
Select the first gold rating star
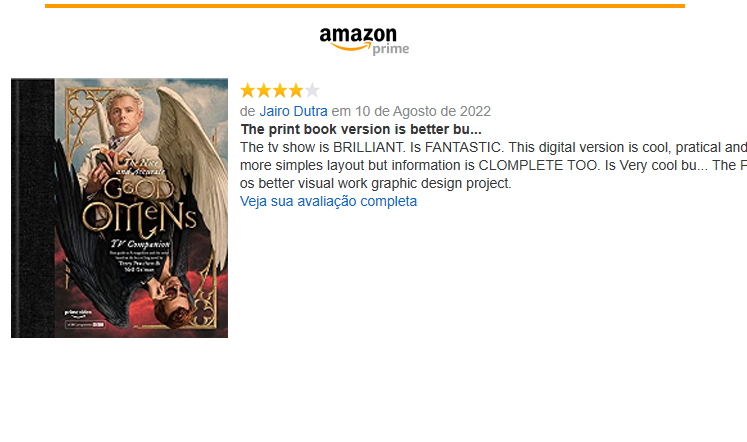tap(248, 90)
